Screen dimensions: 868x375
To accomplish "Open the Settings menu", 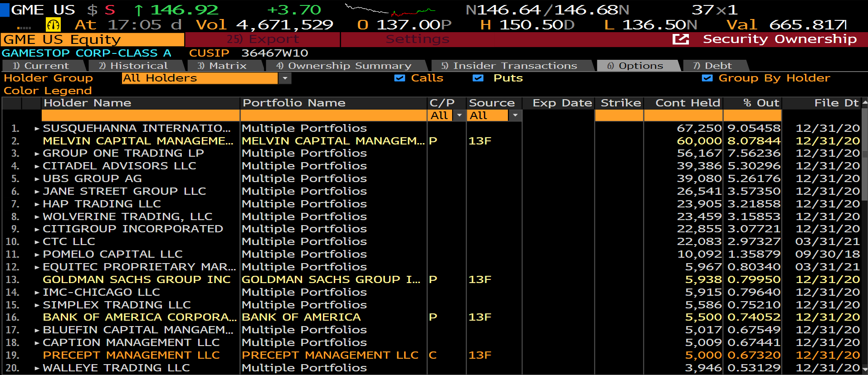I will [x=417, y=39].
